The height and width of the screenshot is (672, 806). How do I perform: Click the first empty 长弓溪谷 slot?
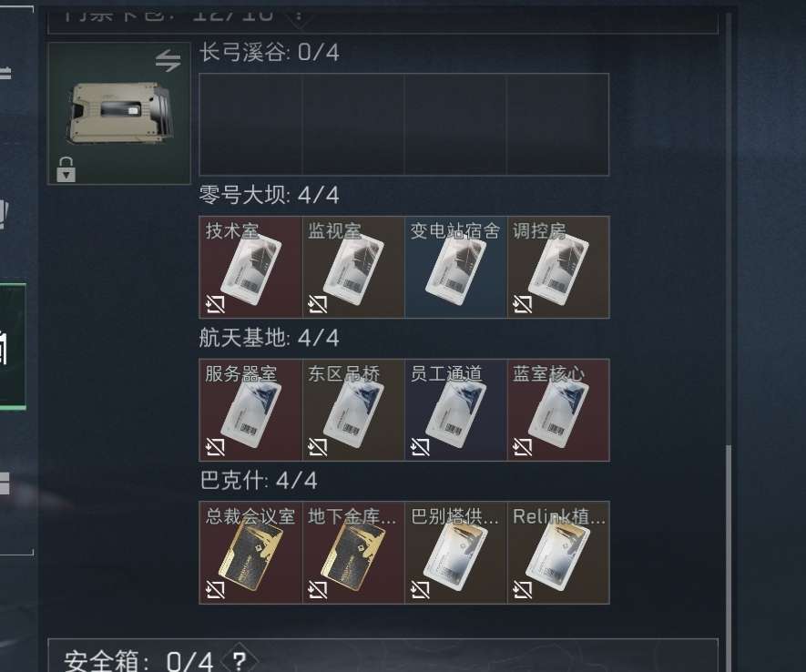point(250,125)
